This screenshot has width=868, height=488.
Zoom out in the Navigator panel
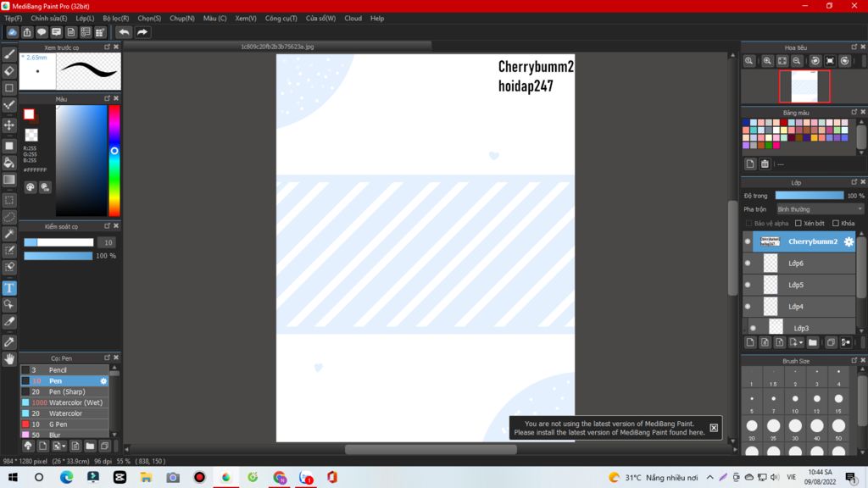[x=797, y=61]
